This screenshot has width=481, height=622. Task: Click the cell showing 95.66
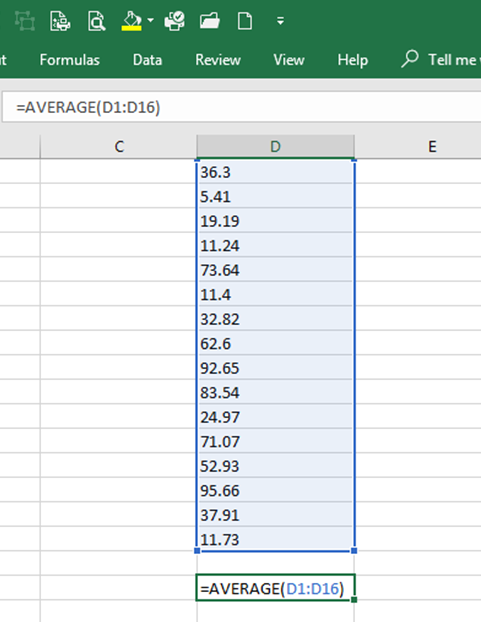click(275, 490)
